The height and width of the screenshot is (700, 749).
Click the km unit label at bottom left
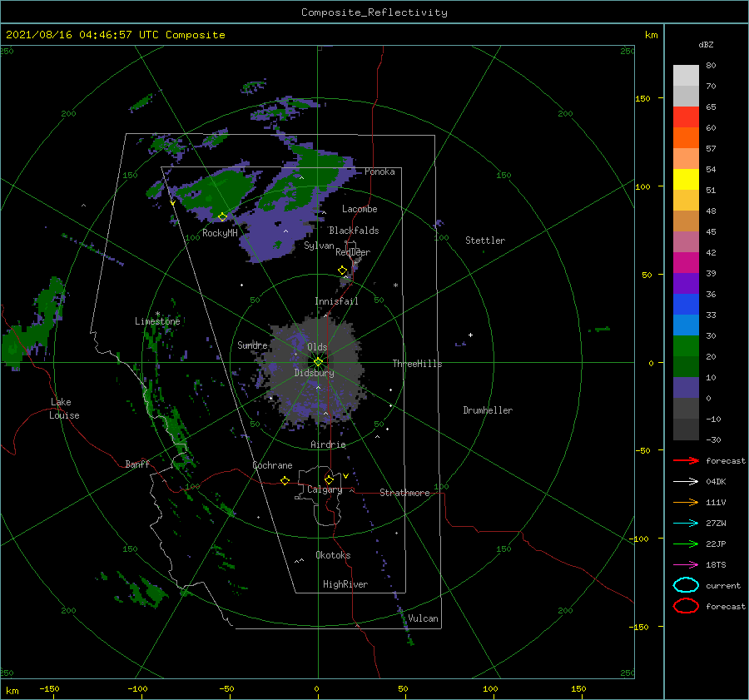tap(12, 691)
